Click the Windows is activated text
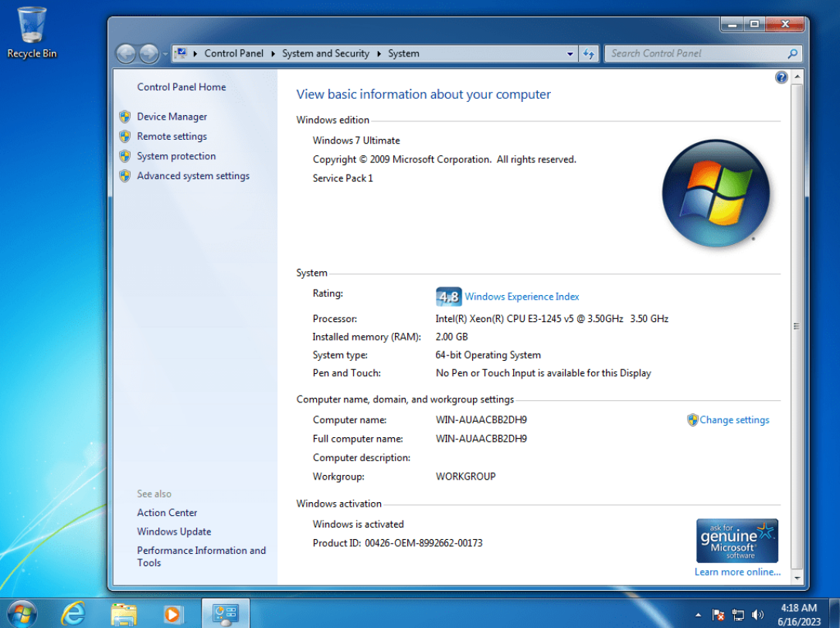This screenshot has width=840, height=628. click(359, 524)
